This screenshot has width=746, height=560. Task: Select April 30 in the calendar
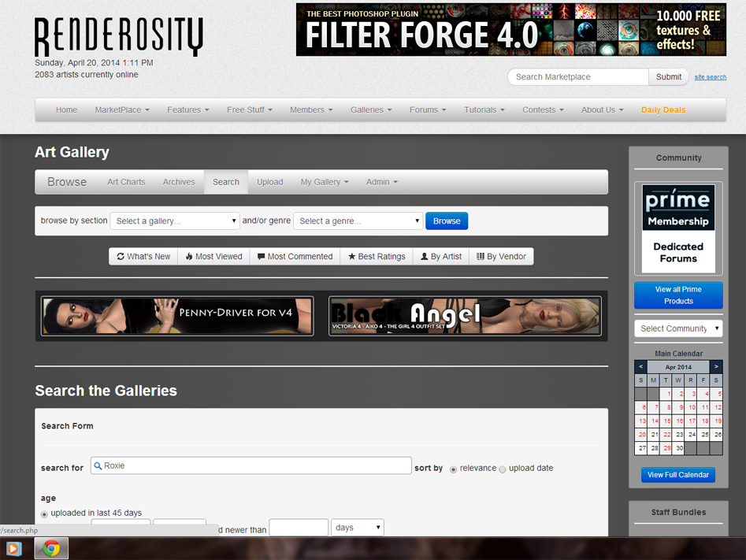(x=678, y=447)
